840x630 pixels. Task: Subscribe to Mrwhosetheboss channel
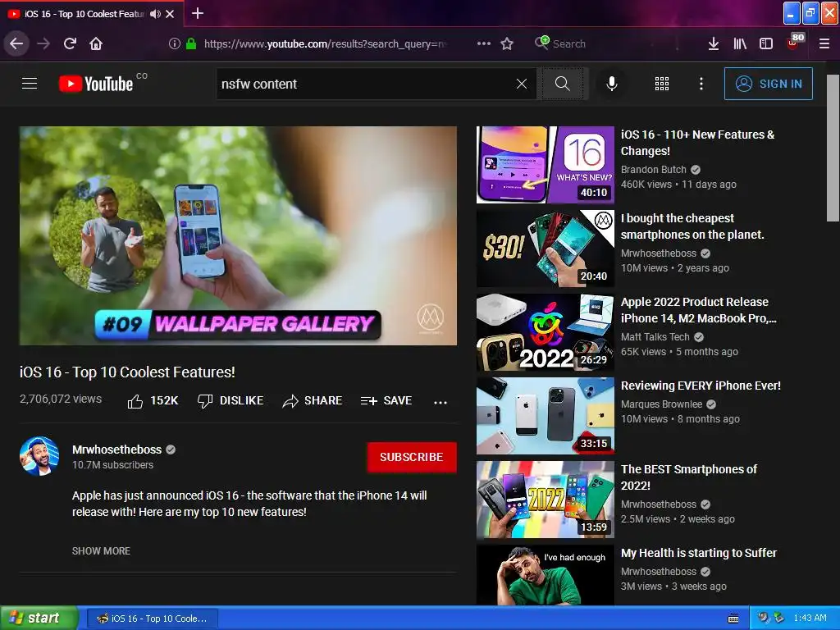click(x=412, y=457)
